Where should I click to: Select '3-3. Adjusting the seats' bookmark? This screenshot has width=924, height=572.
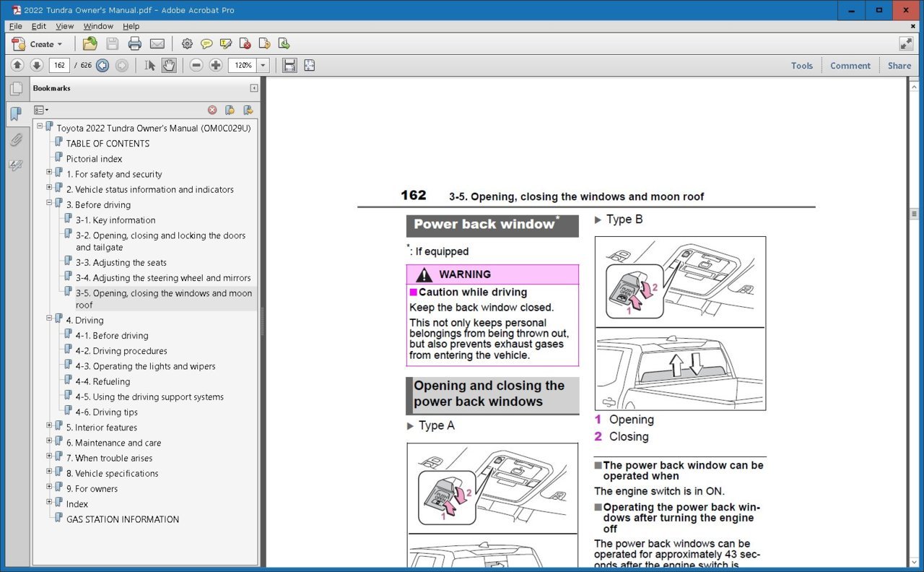121,263
